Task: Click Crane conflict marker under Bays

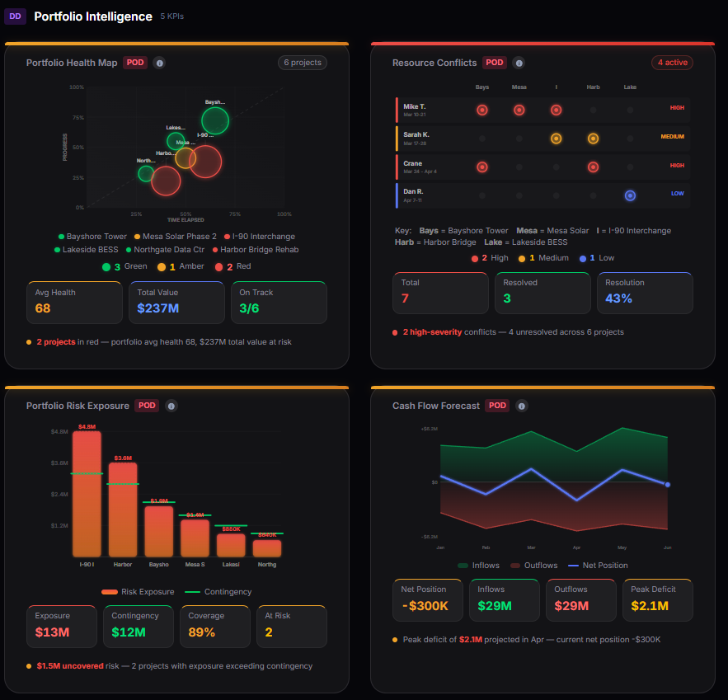Action: pyautogui.click(x=482, y=167)
